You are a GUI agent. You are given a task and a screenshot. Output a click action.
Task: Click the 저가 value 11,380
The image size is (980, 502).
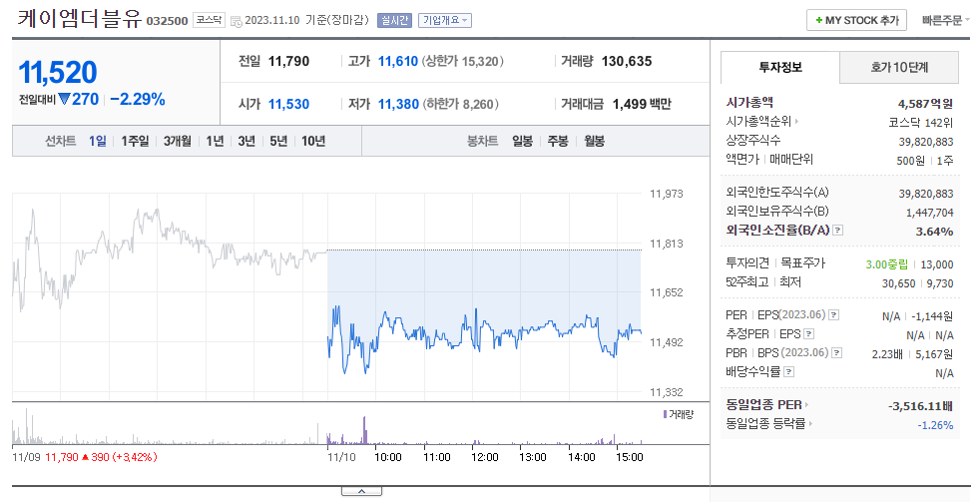tap(398, 105)
